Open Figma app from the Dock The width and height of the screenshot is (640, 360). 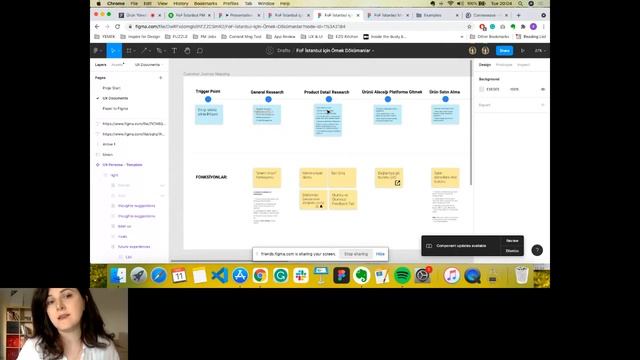pyautogui.click(x=341, y=276)
